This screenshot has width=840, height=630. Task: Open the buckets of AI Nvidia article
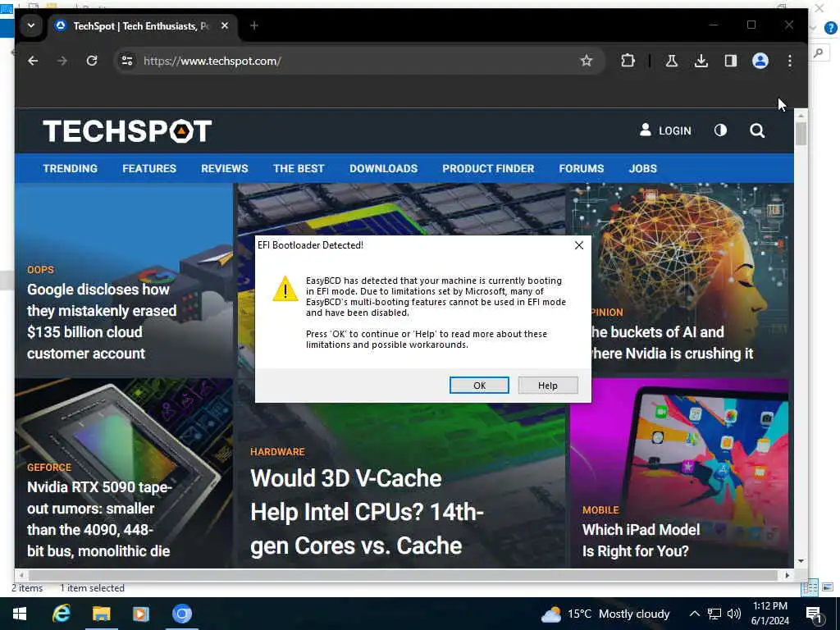point(672,343)
